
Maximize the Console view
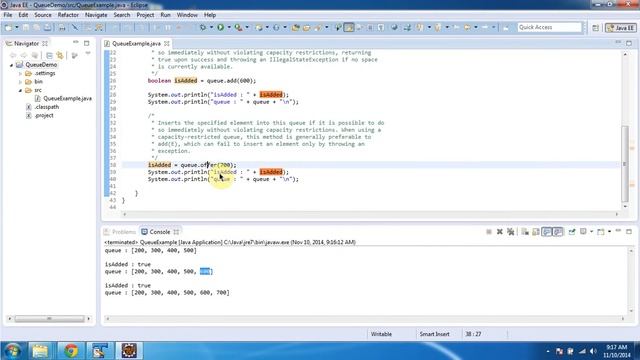pos(629,231)
